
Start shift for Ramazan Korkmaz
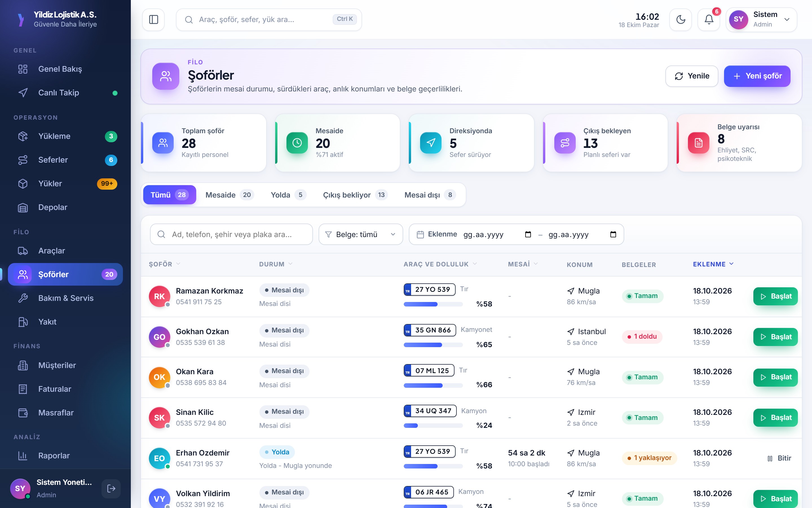coord(775,296)
